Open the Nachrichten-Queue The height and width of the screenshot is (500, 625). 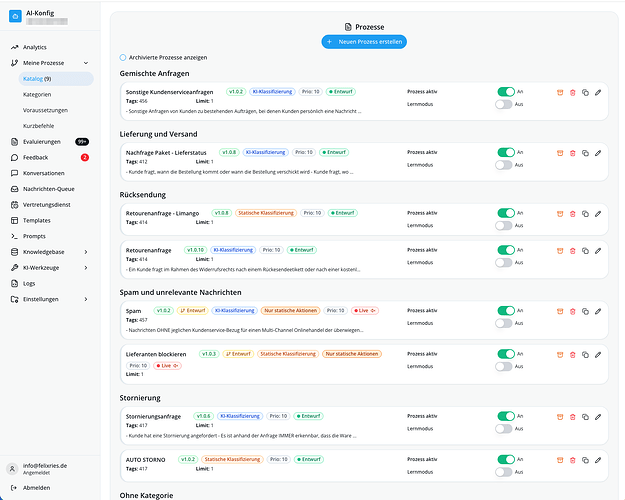(x=50, y=189)
